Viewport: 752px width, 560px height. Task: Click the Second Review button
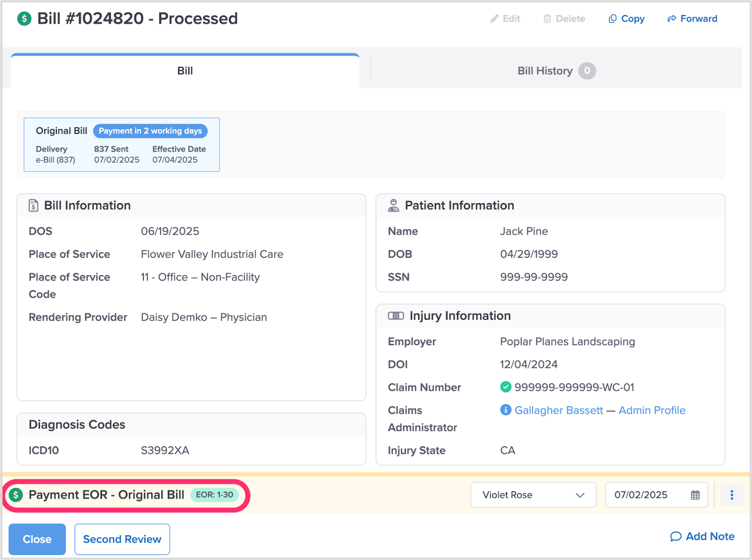coord(122,539)
